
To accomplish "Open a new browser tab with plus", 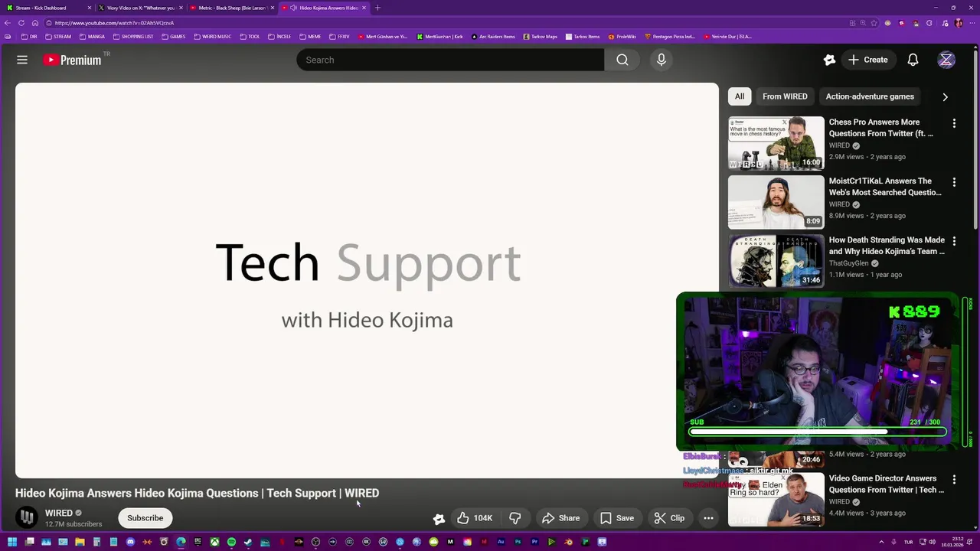I will click(377, 8).
